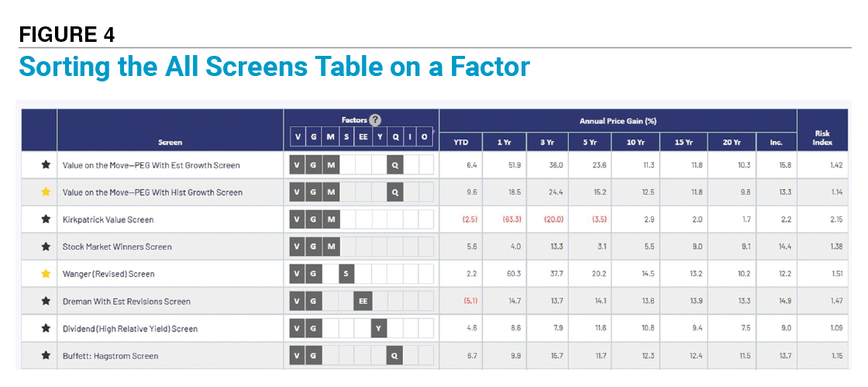Viewport: 868px width, 387px height.
Task: Select the 20 Yr column header
Action: point(732,142)
